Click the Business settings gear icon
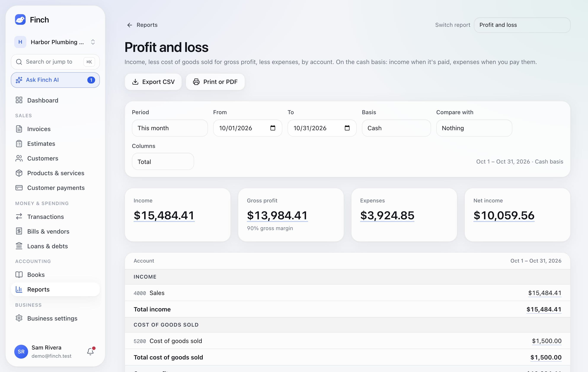 19,318
